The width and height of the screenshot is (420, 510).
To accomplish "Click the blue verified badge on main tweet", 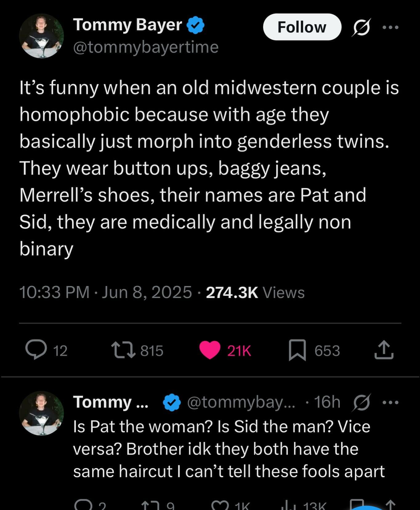I will point(196,25).
